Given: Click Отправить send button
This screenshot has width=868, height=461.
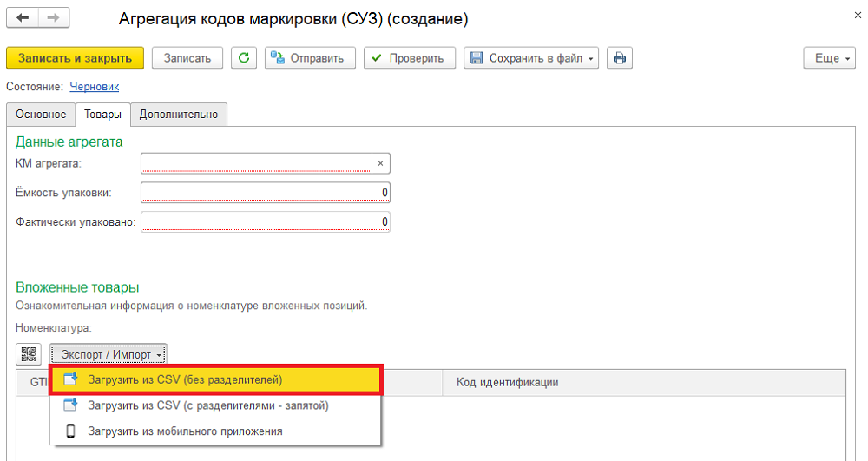Looking at the screenshot, I should click(310, 58).
